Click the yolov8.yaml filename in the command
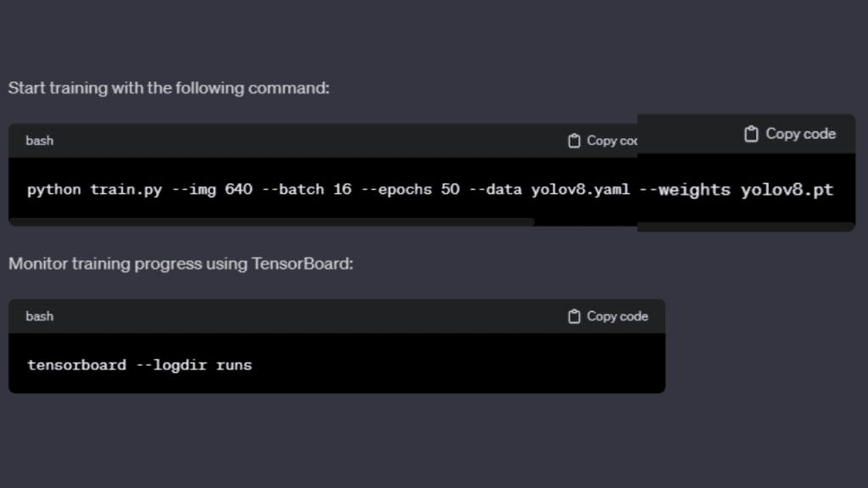This screenshot has height=488, width=868. tap(581, 189)
